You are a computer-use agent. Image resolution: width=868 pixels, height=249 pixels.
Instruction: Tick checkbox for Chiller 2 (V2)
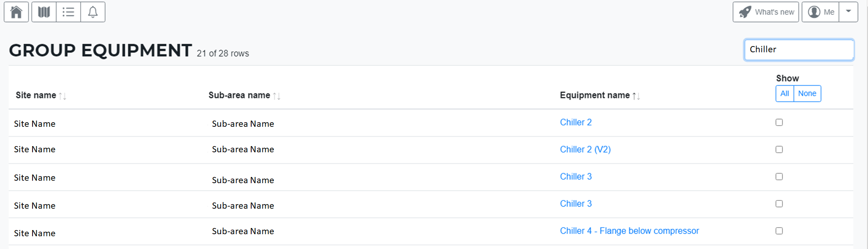tap(779, 149)
